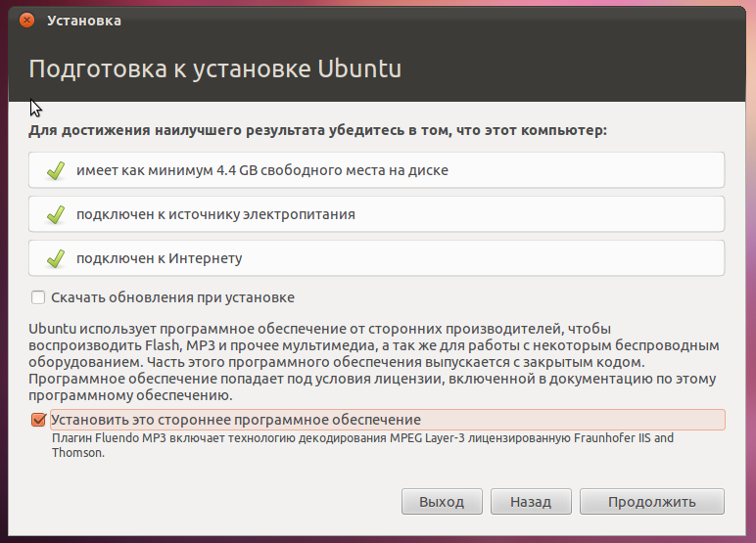Viewport: 756px width, 543px height.
Task: Go back with the Назад button
Action: tap(531, 502)
